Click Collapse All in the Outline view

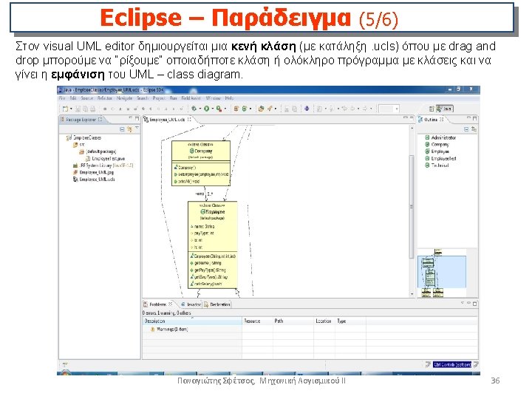[x=466, y=129]
